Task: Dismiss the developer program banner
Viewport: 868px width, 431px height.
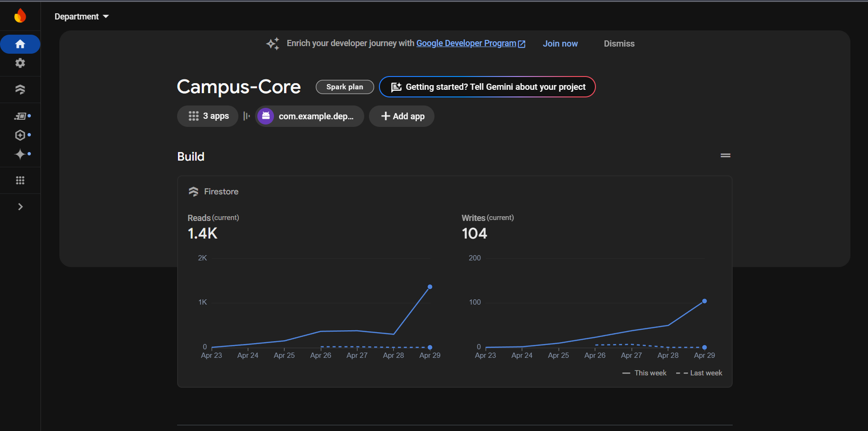Action: click(619, 44)
